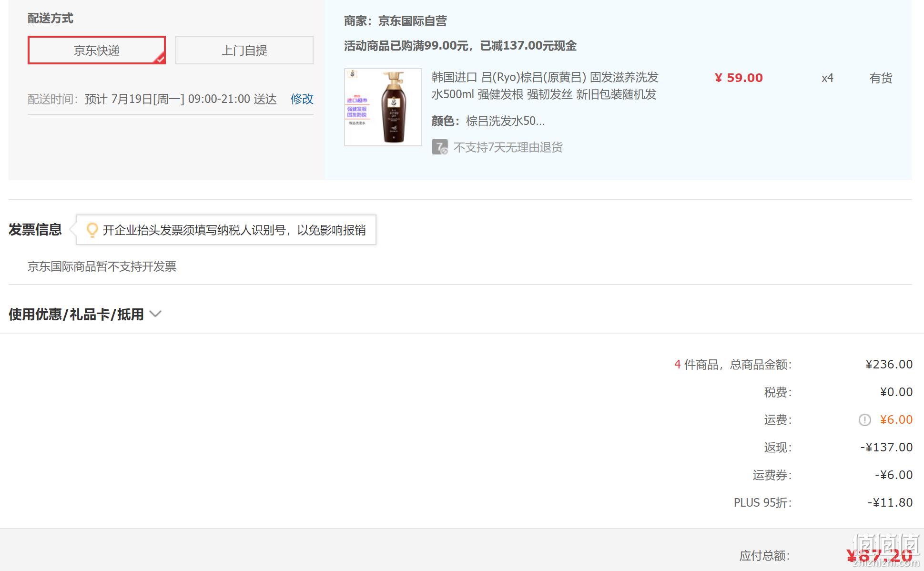The height and width of the screenshot is (571, 924).
Task: Click the 商家:京东国际自营 merchant label
Action: pyautogui.click(x=396, y=21)
